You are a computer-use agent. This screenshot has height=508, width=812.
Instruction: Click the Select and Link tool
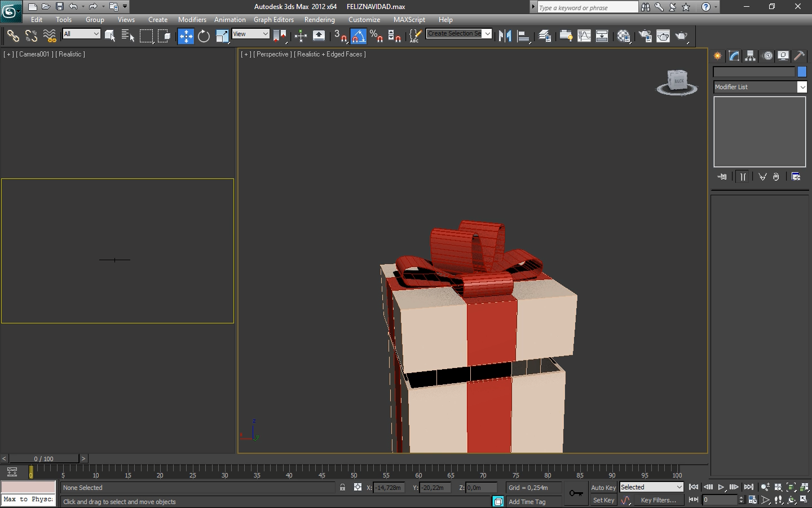[x=12, y=36]
